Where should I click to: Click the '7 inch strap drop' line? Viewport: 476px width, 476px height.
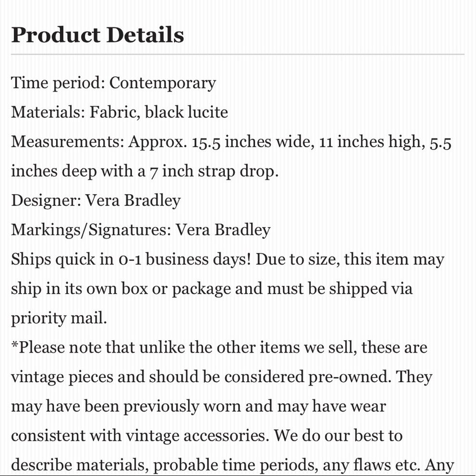tap(145, 171)
